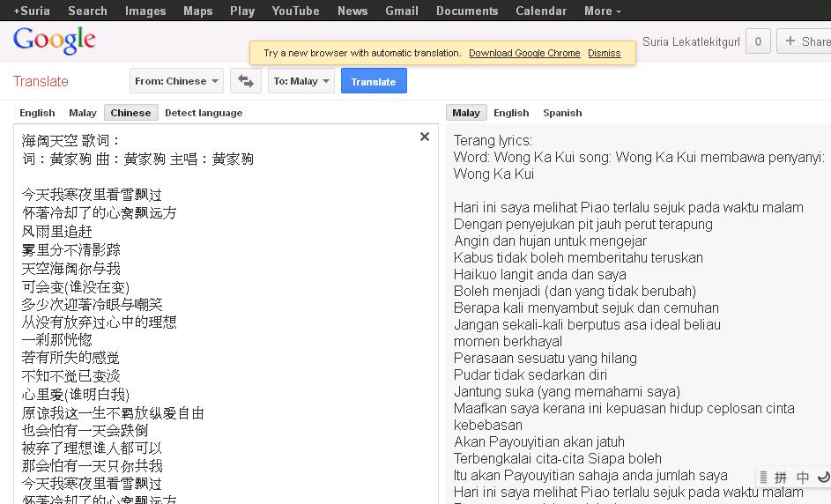Click translated line 'Pudar tidak sedarkan diri'

point(531,374)
